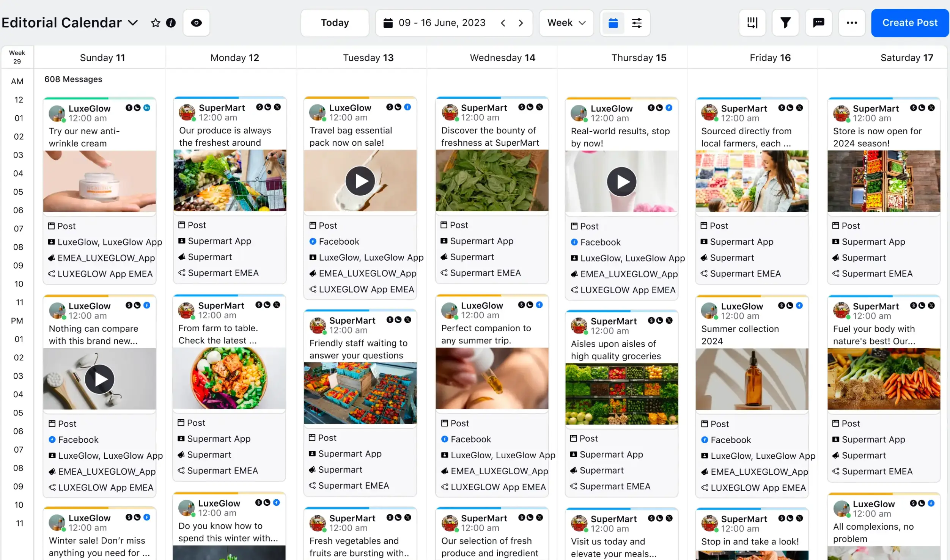Jump to Today
The image size is (950, 560).
click(x=335, y=23)
